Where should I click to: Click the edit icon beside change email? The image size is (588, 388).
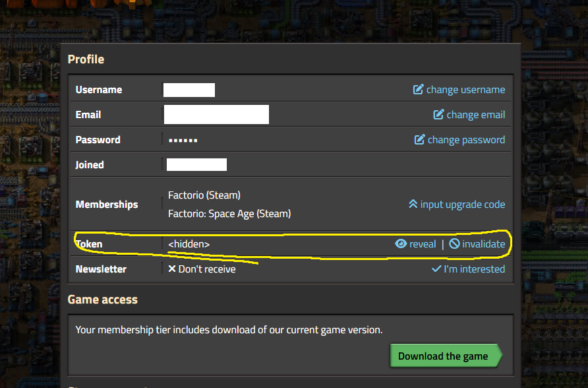click(438, 114)
